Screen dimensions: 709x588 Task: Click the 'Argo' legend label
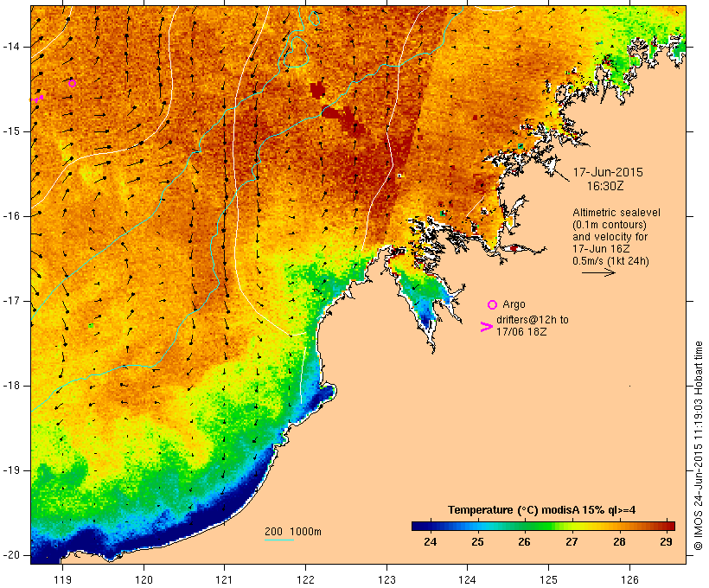coord(514,304)
